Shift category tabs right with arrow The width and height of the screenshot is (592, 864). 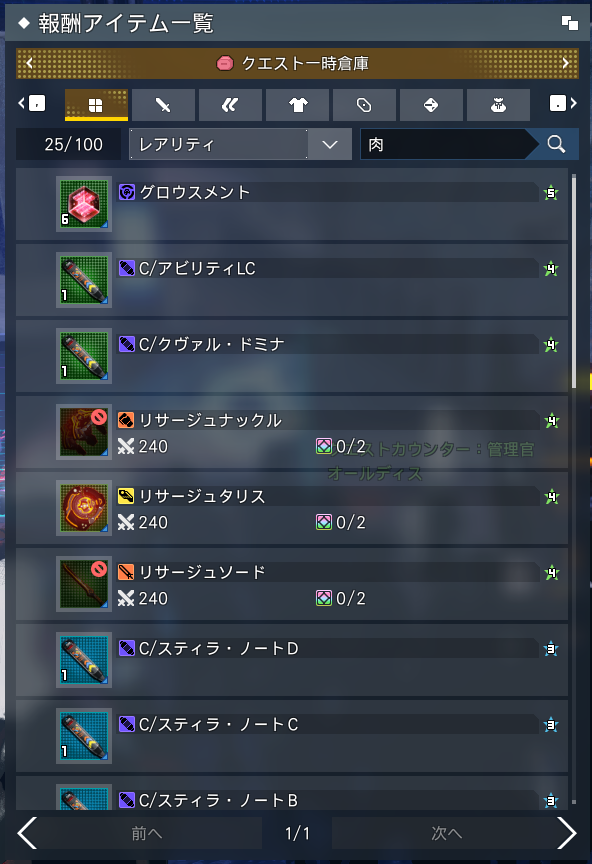click(563, 103)
